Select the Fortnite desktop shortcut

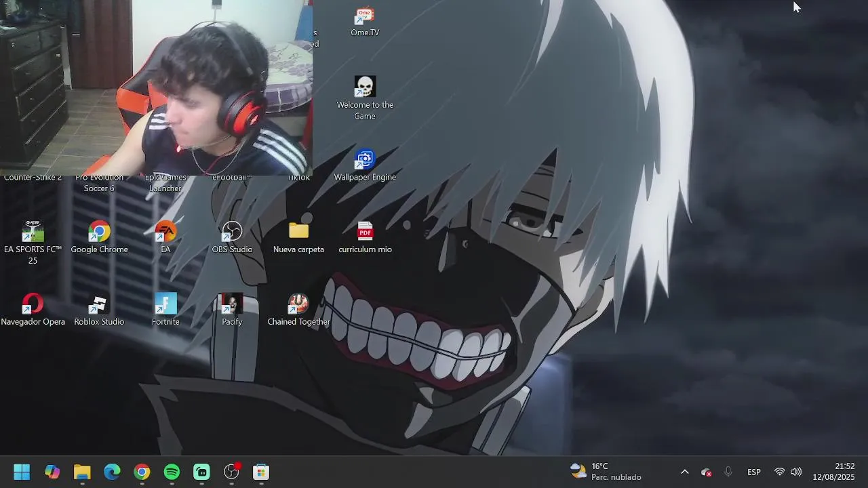pos(165,310)
